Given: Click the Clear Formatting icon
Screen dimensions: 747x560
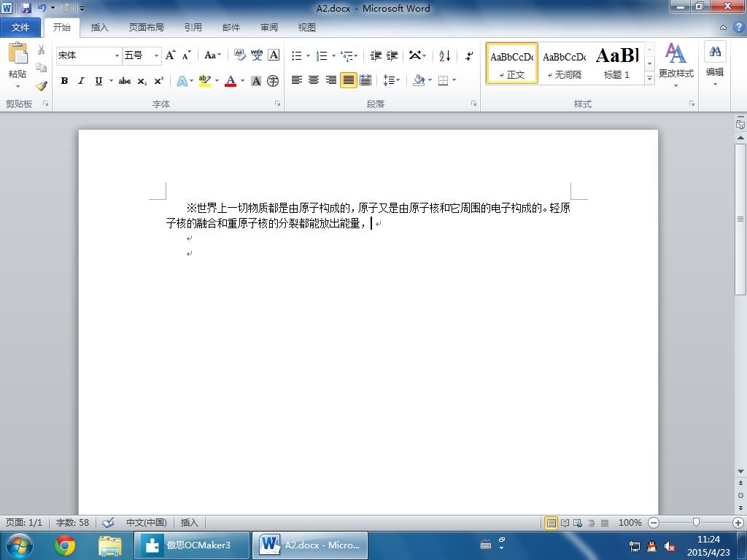Looking at the screenshot, I should pos(239,55).
